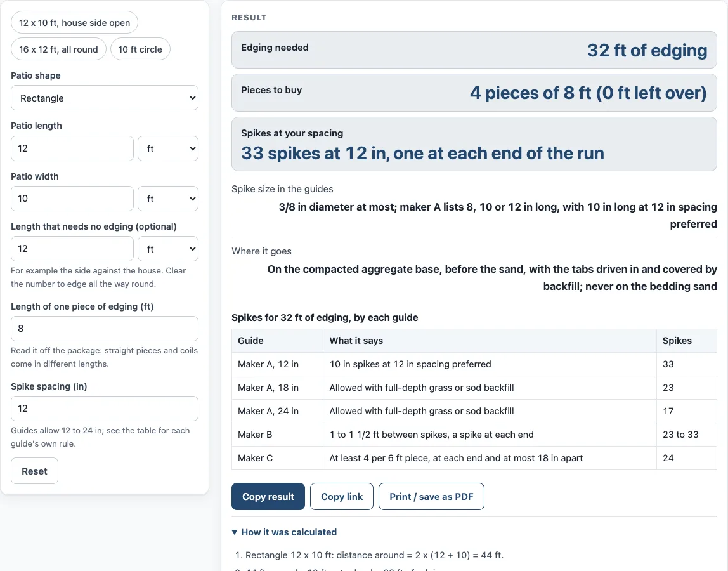728x571 pixels.
Task: Click the 'Where it goes' label
Action: (x=261, y=251)
